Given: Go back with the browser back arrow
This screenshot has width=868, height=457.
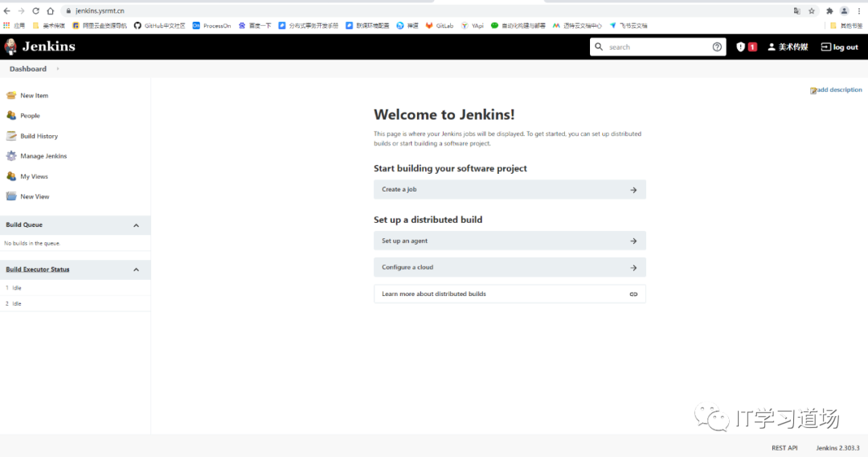Looking at the screenshot, I should tap(7, 11).
